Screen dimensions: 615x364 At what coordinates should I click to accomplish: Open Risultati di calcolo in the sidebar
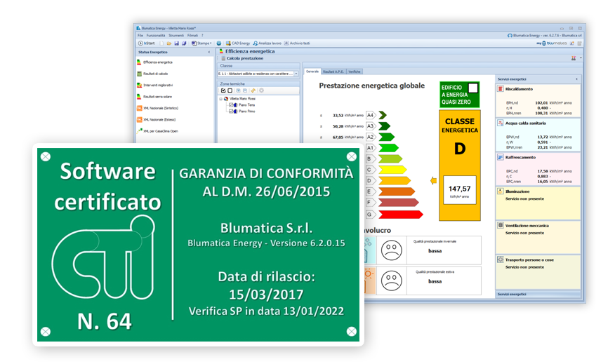tap(152, 74)
